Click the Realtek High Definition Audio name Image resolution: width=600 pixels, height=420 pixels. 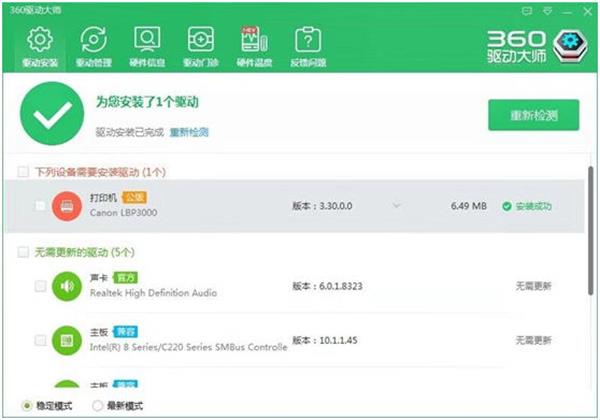tap(153, 293)
